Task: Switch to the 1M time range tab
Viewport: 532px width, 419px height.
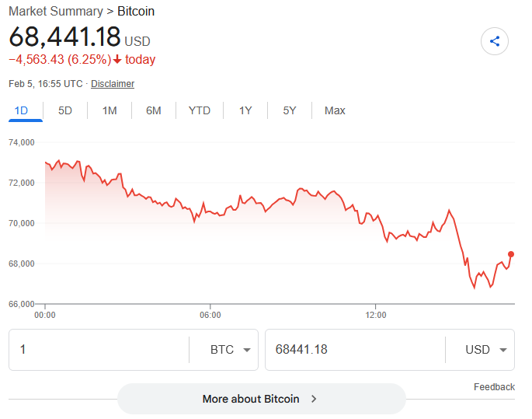Action: 110,110
